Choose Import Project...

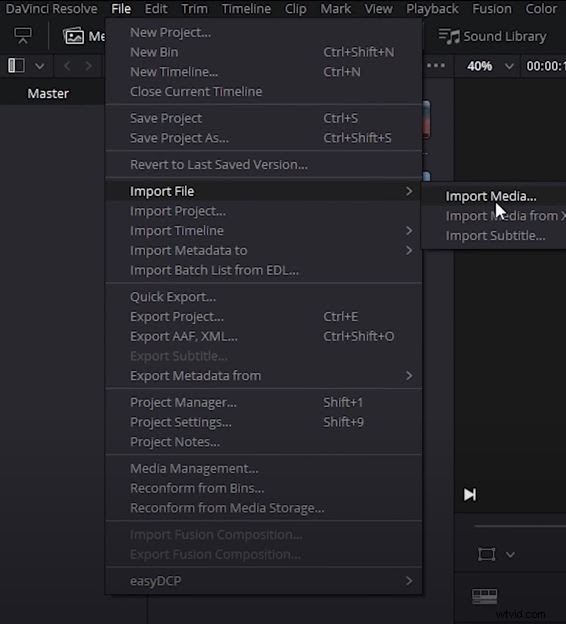[263, 211]
